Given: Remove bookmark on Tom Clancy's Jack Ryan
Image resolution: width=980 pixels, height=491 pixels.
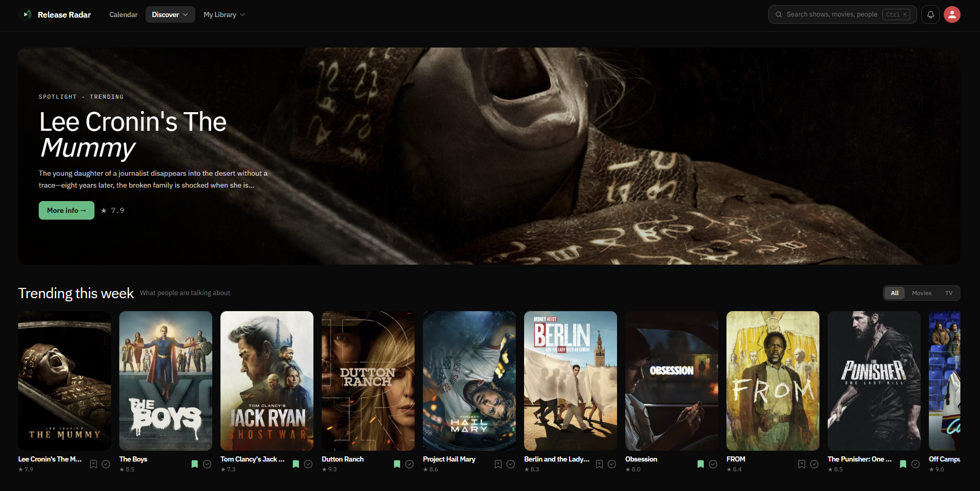Looking at the screenshot, I should click(296, 464).
